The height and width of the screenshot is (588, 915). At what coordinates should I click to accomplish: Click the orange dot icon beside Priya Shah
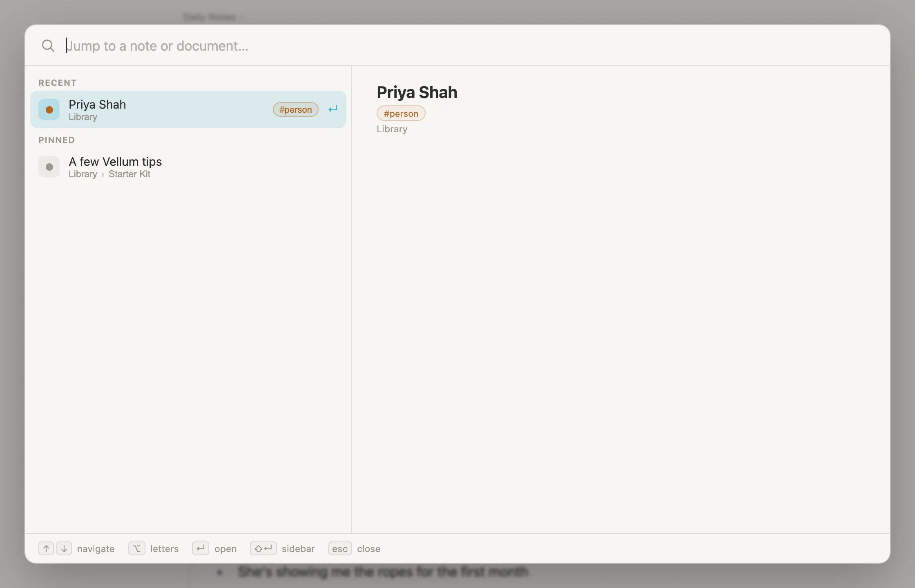[49, 109]
